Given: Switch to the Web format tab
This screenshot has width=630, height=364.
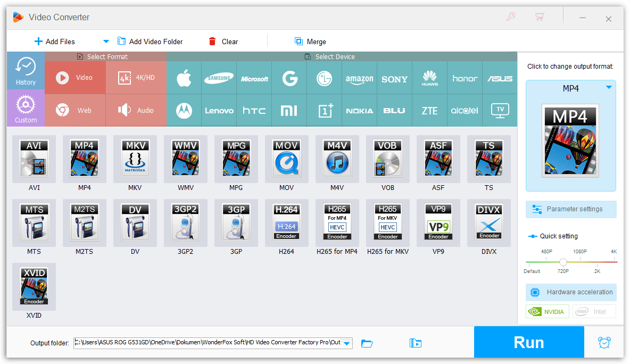Looking at the screenshot, I should (x=76, y=111).
